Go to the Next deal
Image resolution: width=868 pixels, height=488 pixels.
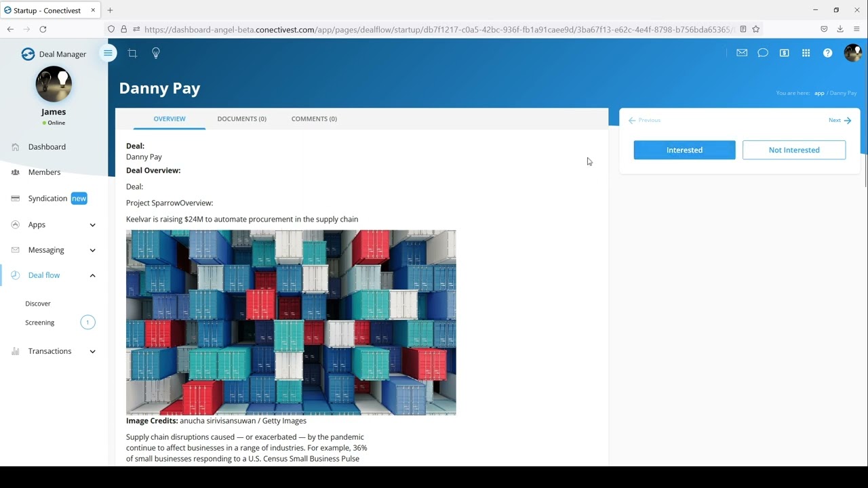[840, 120]
